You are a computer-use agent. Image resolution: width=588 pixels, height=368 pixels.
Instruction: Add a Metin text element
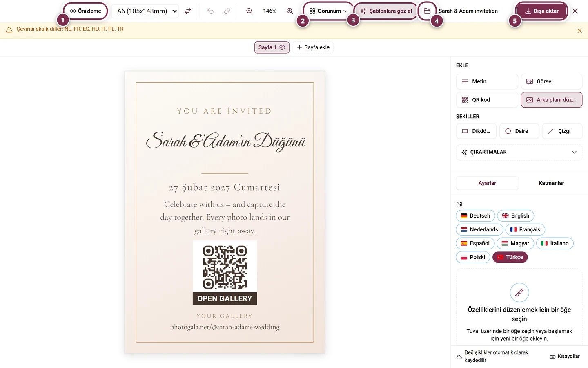click(487, 81)
